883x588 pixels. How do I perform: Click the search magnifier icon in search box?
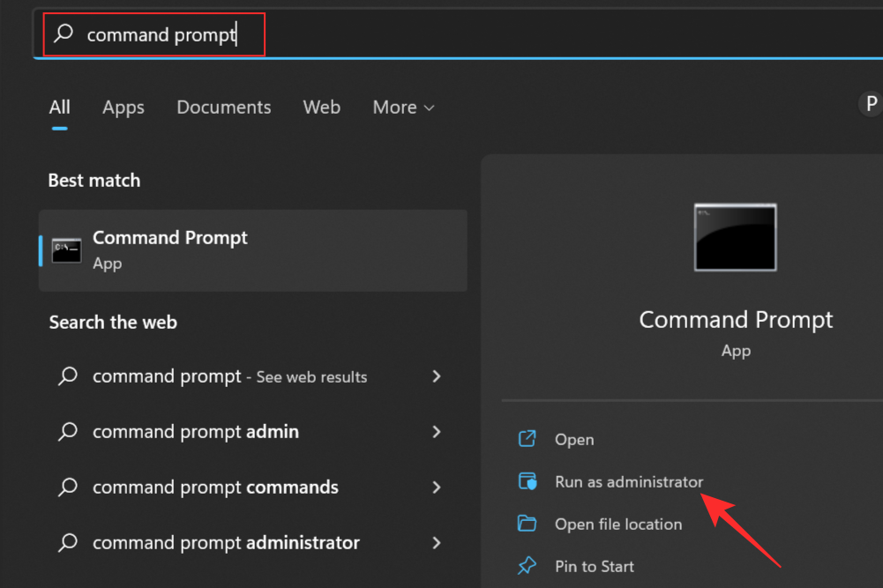(x=64, y=34)
